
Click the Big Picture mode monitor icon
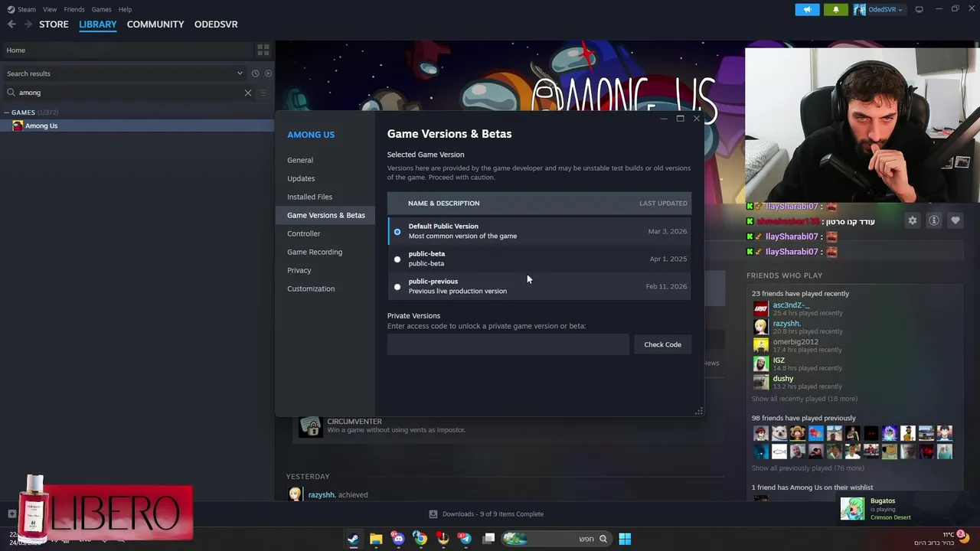[919, 9]
